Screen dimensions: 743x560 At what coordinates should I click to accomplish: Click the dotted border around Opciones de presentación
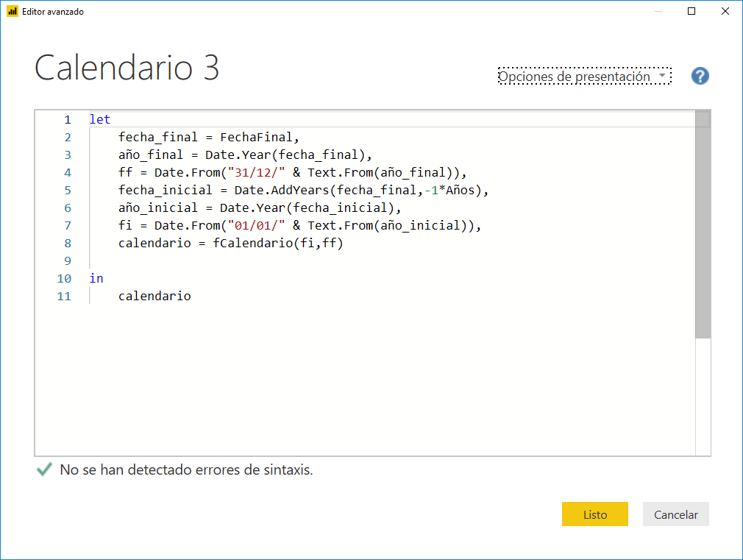(x=584, y=67)
